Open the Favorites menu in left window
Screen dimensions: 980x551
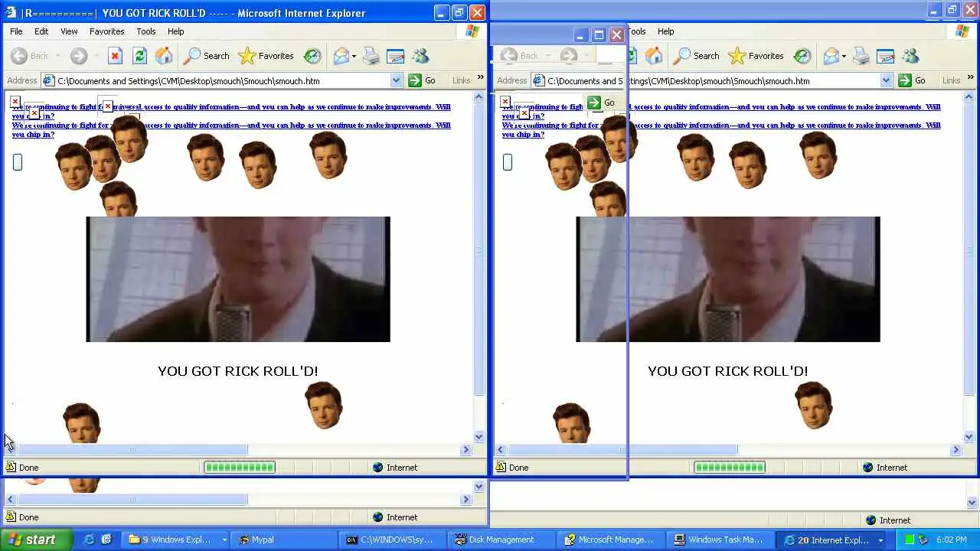(107, 31)
